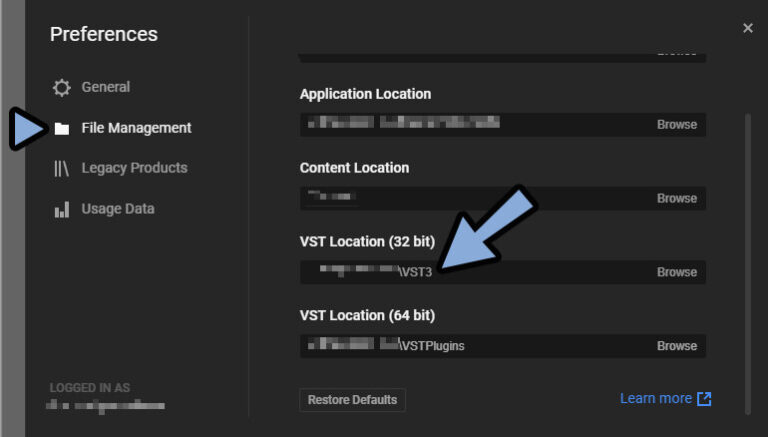Switch to the Usage Data section
Screen dimensions: 768x437
click(117, 209)
